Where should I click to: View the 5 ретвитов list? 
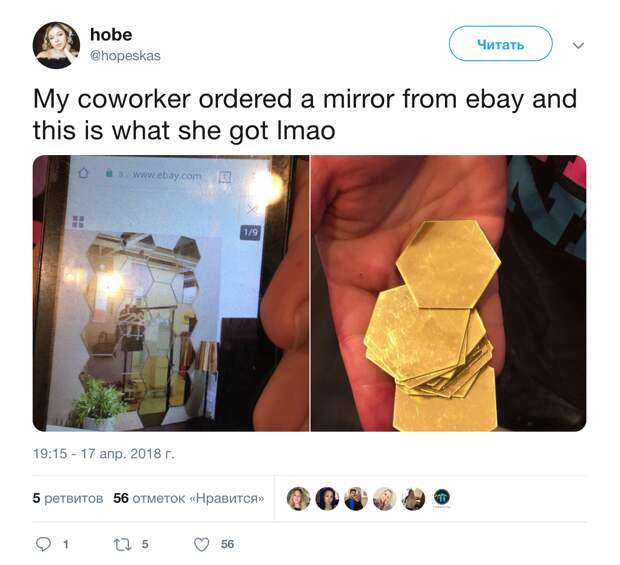[x=68, y=498]
